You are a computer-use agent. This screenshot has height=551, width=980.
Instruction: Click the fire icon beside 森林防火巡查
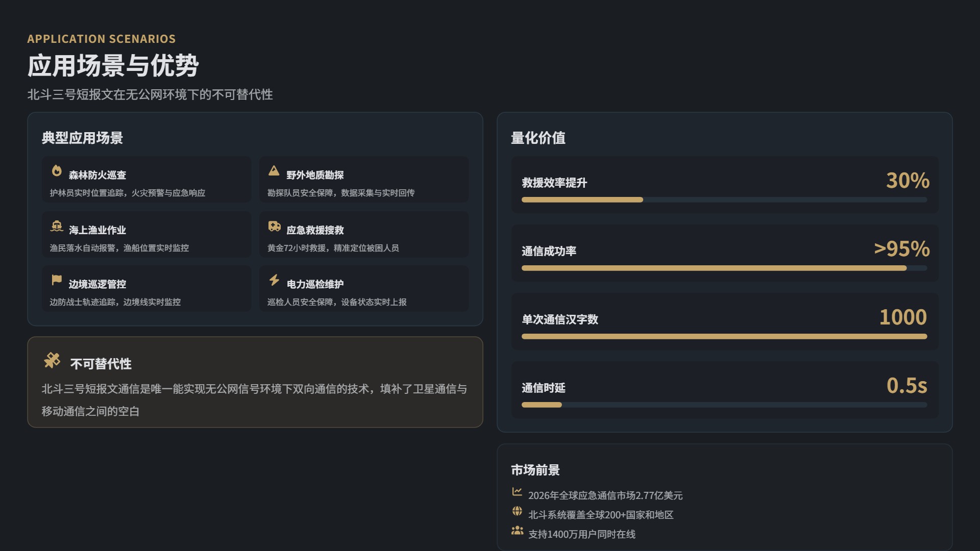click(x=57, y=170)
